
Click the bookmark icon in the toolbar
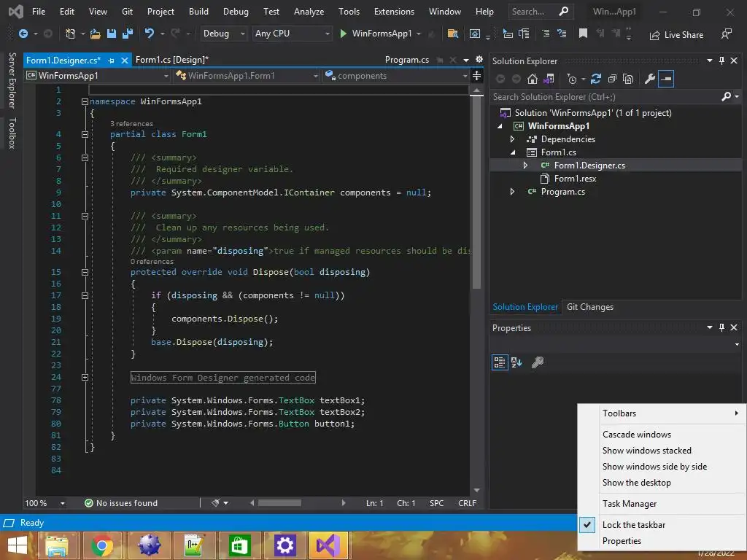(x=583, y=34)
